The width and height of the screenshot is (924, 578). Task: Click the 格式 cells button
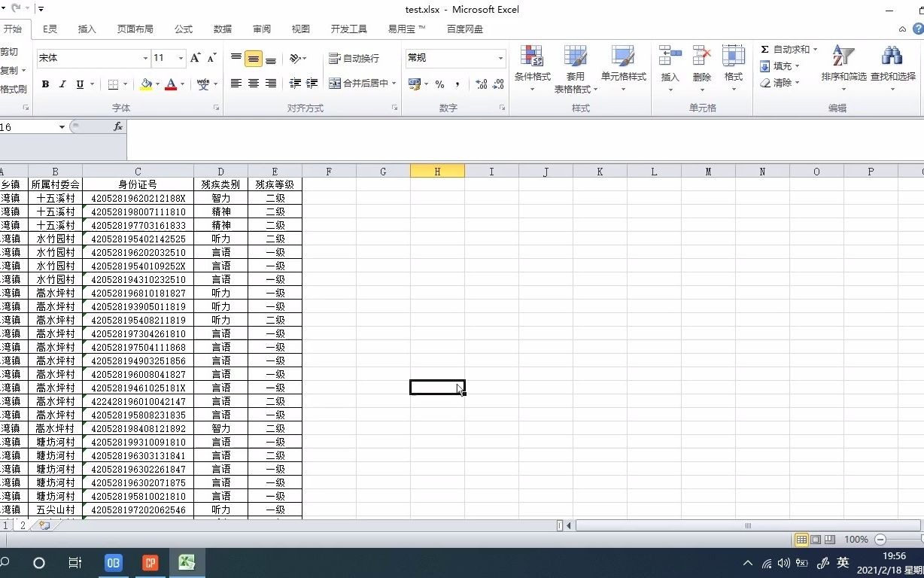coord(733,69)
